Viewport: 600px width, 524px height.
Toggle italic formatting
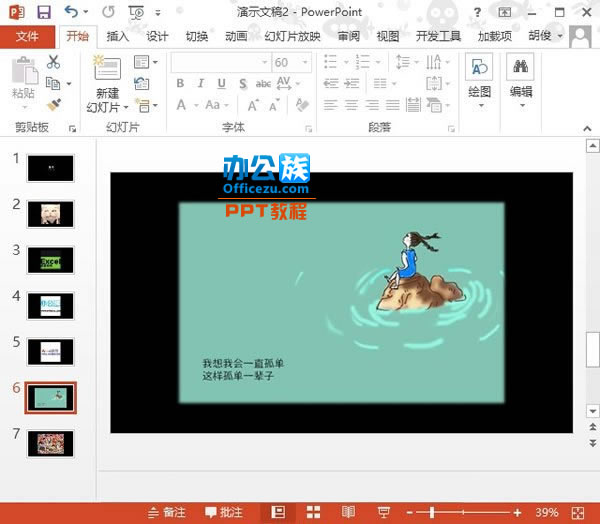201,83
